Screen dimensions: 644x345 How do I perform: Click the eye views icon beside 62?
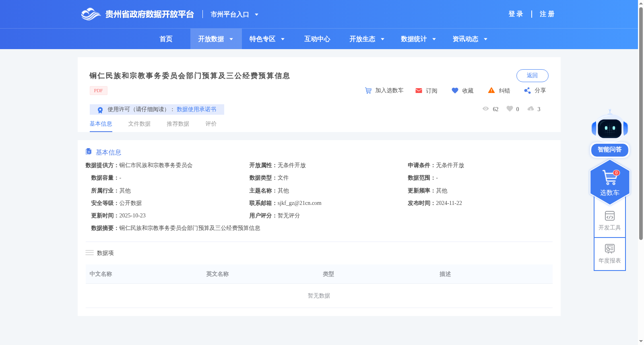coord(486,109)
